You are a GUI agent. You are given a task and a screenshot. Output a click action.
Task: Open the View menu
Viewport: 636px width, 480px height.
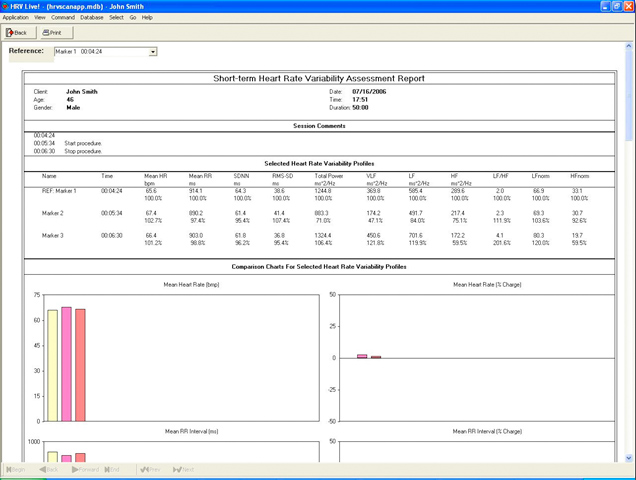coord(40,17)
